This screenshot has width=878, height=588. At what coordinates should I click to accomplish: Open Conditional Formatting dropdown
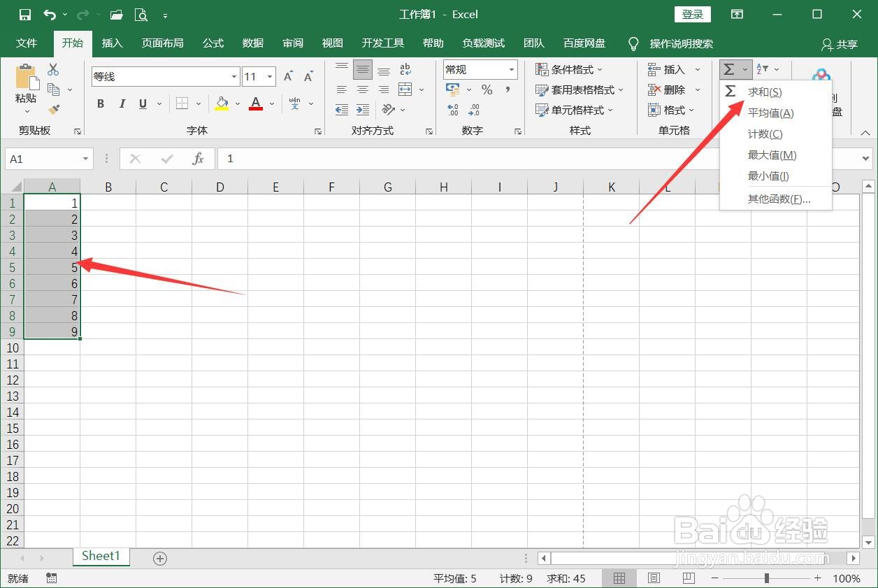pos(569,69)
